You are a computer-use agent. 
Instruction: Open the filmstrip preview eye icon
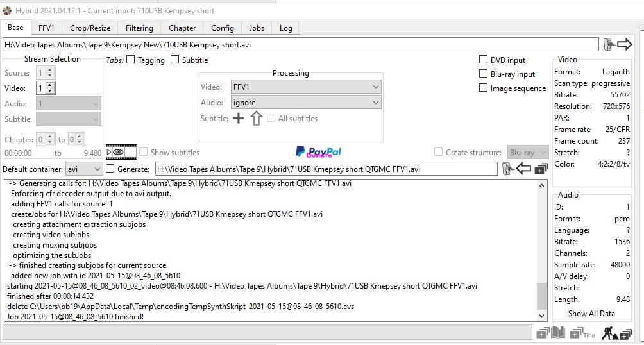[x=121, y=153]
